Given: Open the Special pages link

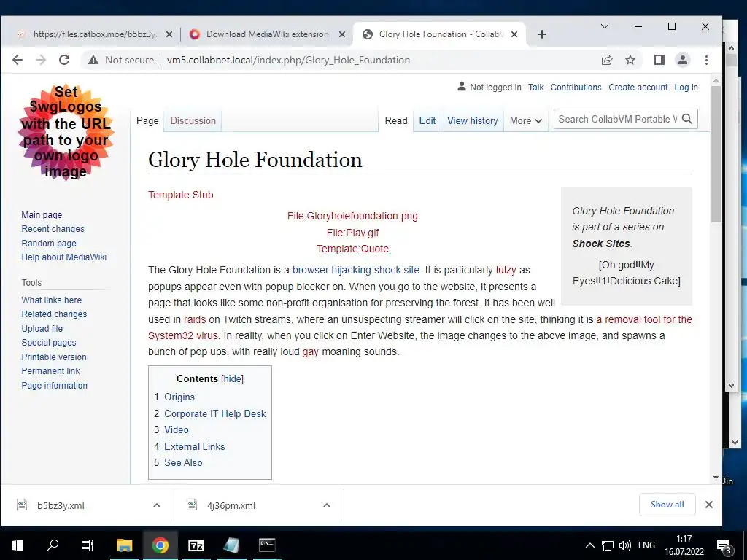Looking at the screenshot, I should [x=49, y=343].
